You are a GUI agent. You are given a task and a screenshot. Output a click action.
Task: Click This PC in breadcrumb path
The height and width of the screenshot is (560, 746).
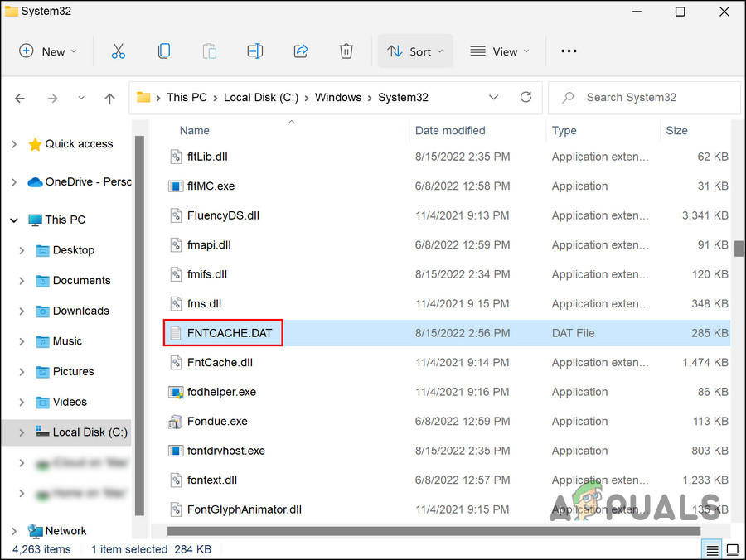coord(186,98)
